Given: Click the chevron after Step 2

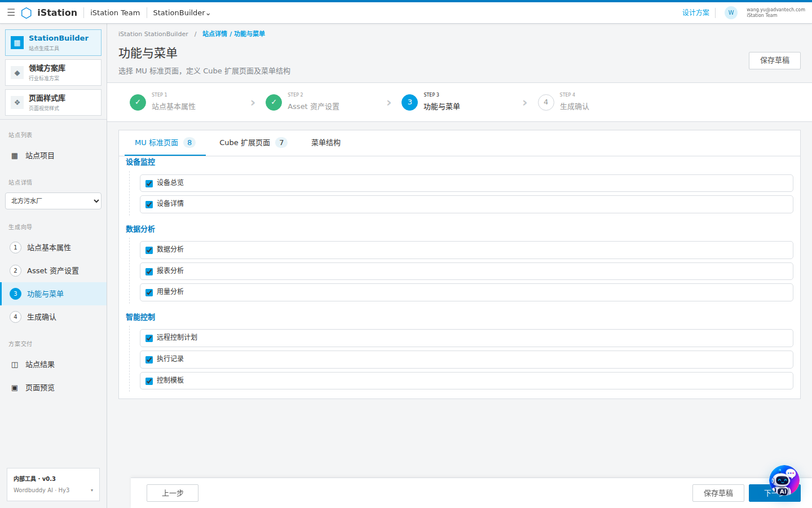Looking at the screenshot, I should [x=389, y=103].
